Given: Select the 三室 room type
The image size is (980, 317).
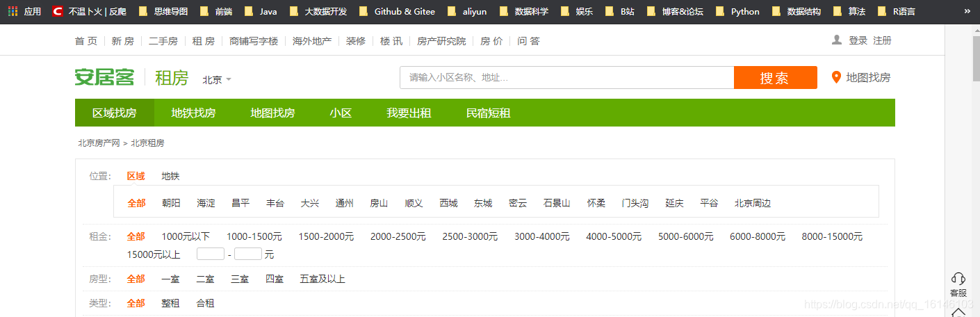Looking at the screenshot, I should [x=240, y=279].
